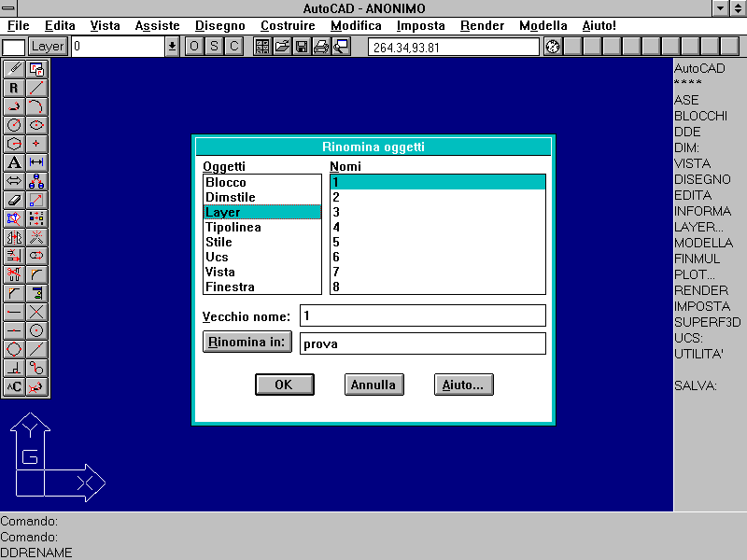747x560 pixels.
Task: Select the Text A tool
Action: point(14,162)
